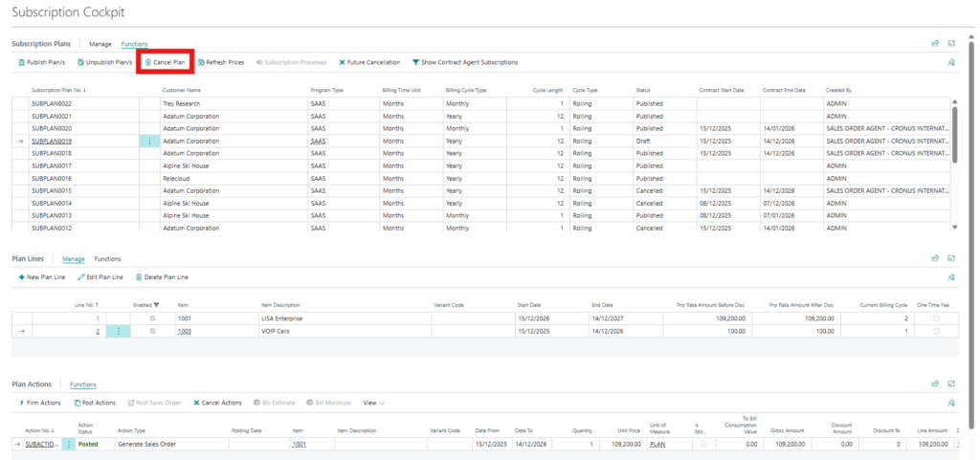Open the Functions tab in Plan Lines
The width and height of the screenshot is (980, 460).
(107, 259)
